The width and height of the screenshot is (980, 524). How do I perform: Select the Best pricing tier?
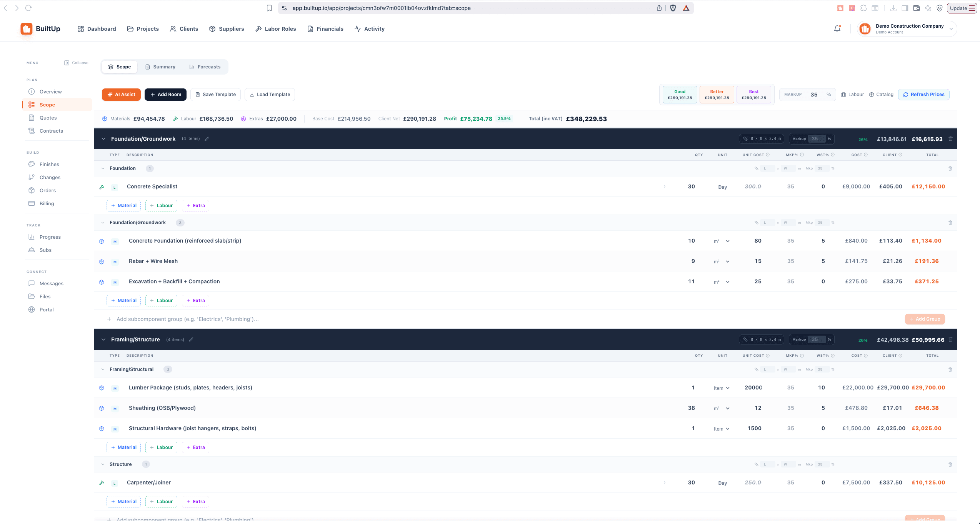click(753, 94)
